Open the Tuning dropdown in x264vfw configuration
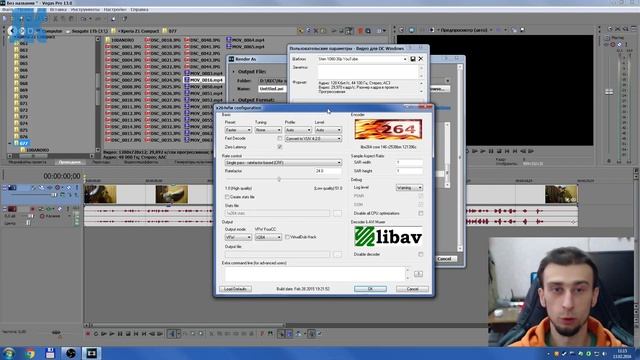Viewport: 640px width, 360px height. pos(268,130)
